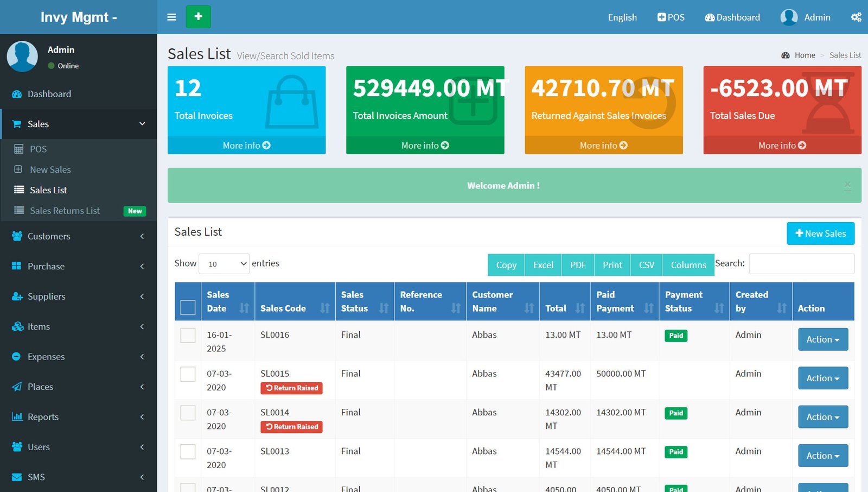Sort by Created by column icon
Viewport: 868px width, 492px height.
(x=781, y=308)
